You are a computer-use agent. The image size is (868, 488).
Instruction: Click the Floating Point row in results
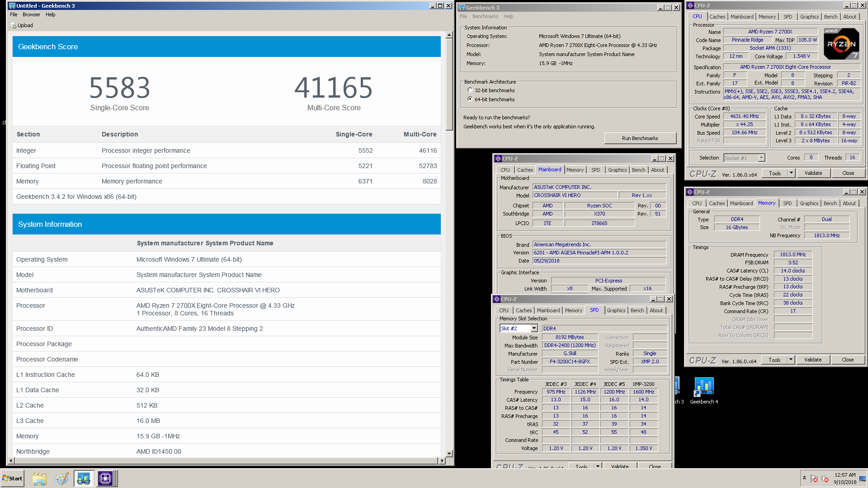click(226, 166)
